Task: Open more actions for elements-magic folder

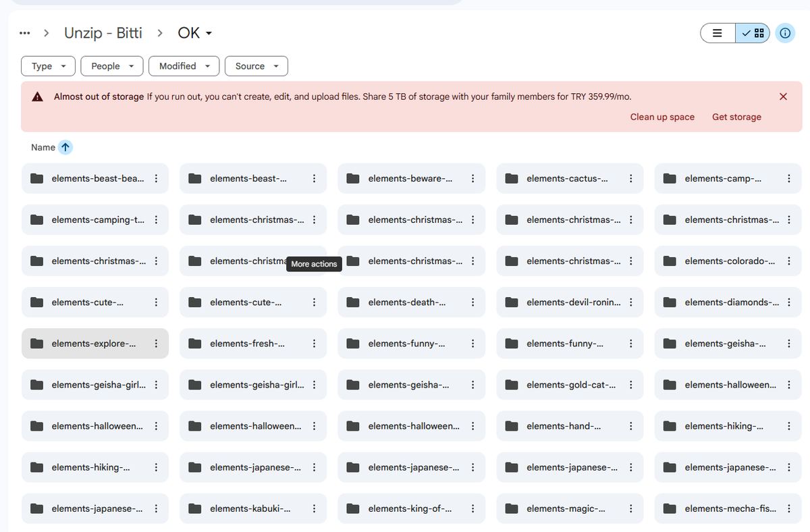Action: [630, 508]
